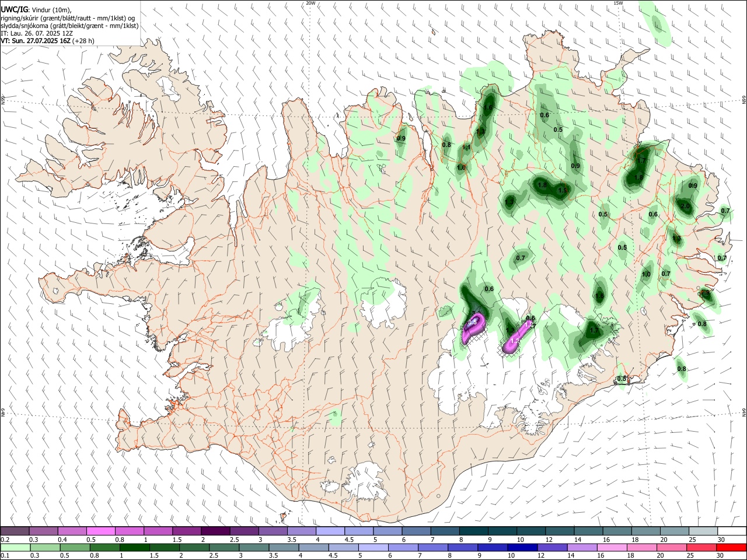Click the "2.0" rainfall value on the map
This screenshot has width=747, height=560.
tap(686, 206)
